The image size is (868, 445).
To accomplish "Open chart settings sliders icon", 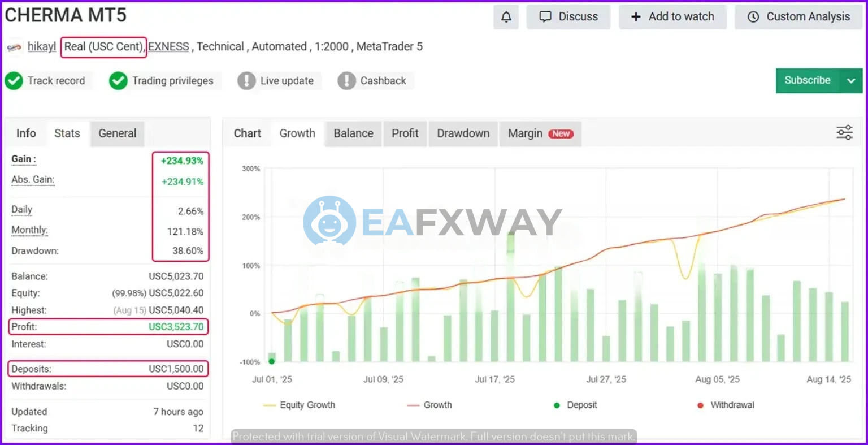I will tap(844, 133).
